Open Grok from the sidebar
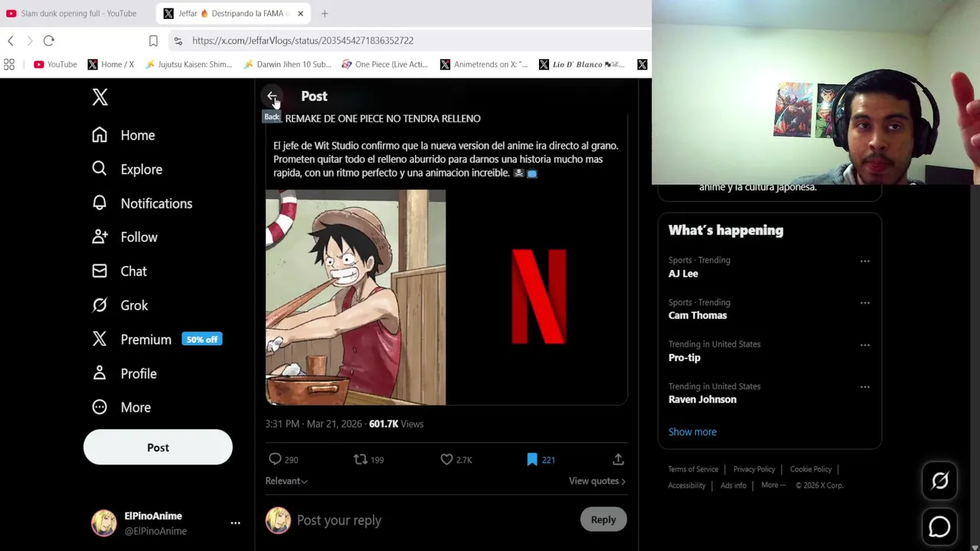Screen dimensions: 980x551 coord(119,305)
